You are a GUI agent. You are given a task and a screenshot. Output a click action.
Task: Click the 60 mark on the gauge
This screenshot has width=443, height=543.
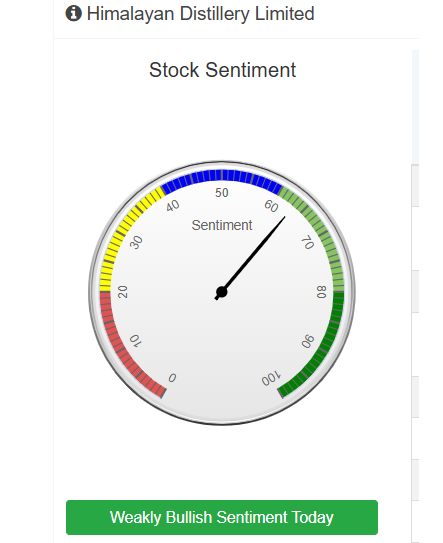pyautogui.click(x=271, y=206)
